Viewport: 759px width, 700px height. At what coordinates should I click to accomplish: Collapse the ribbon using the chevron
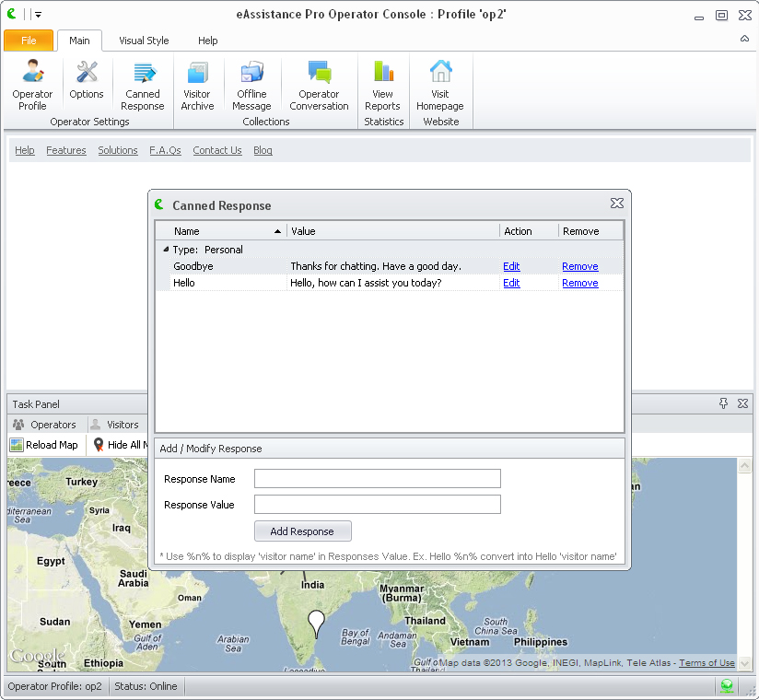pyautogui.click(x=744, y=39)
